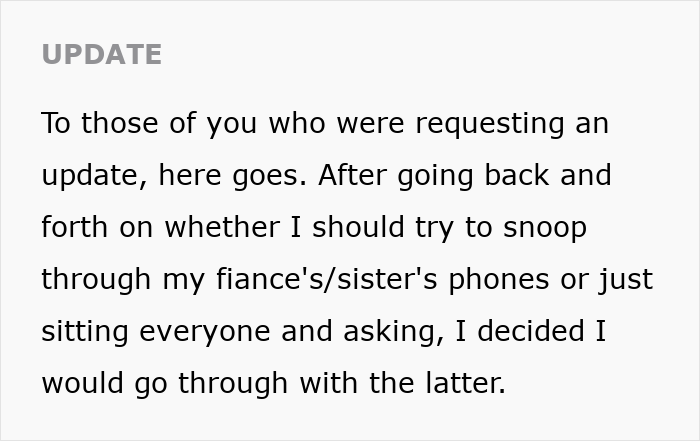Click the word 'phones'
Image resolution: width=700 pixels, height=441 pixels.
coord(499,280)
